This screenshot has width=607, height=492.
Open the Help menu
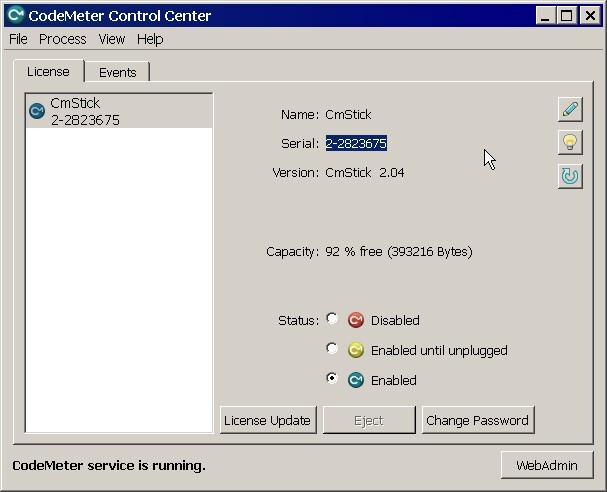pos(150,39)
